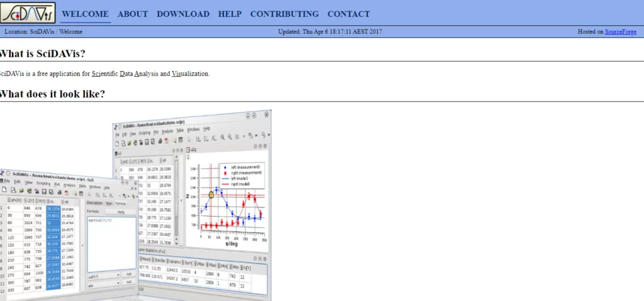Go to the ABOUT page
The image size is (644, 301).
coord(133,14)
